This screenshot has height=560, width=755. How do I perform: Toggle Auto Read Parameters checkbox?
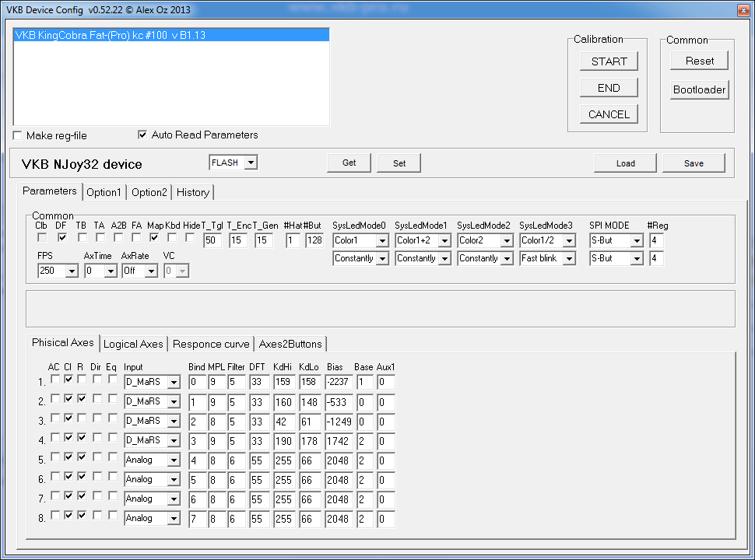pyautogui.click(x=142, y=135)
